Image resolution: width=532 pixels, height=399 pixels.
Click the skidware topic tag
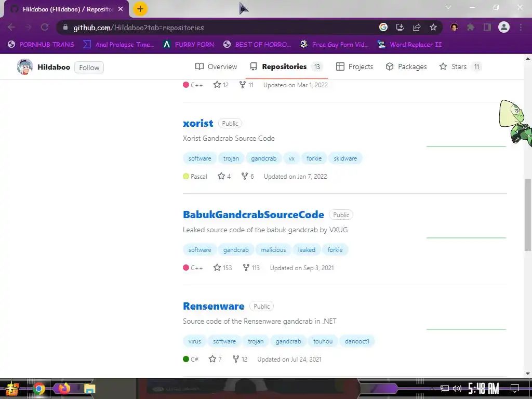(x=345, y=158)
